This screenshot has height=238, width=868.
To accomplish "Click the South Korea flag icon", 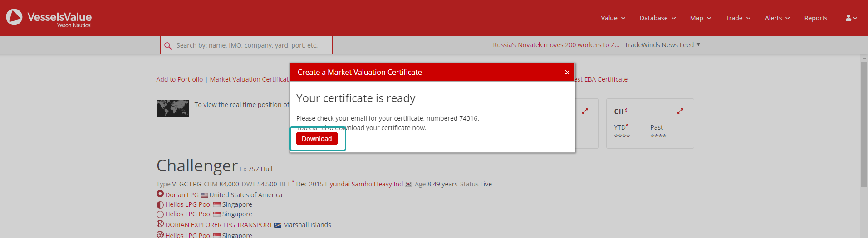I will 408,184.
